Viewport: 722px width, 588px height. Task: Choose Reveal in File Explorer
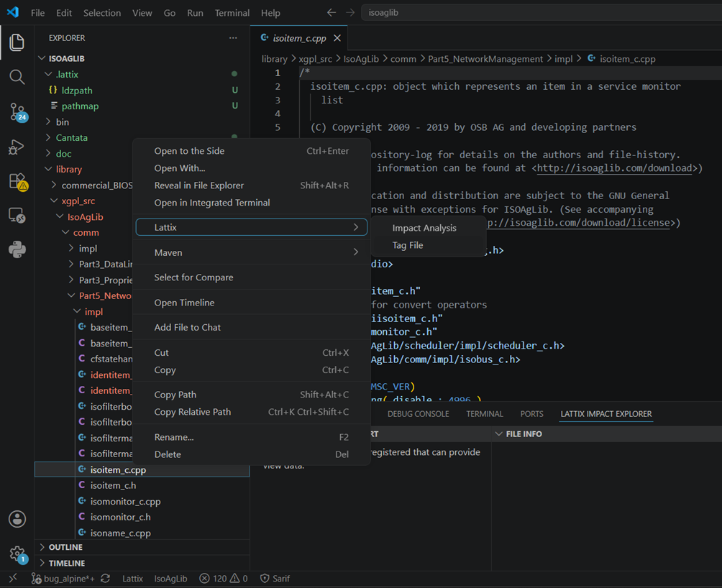(x=252, y=185)
